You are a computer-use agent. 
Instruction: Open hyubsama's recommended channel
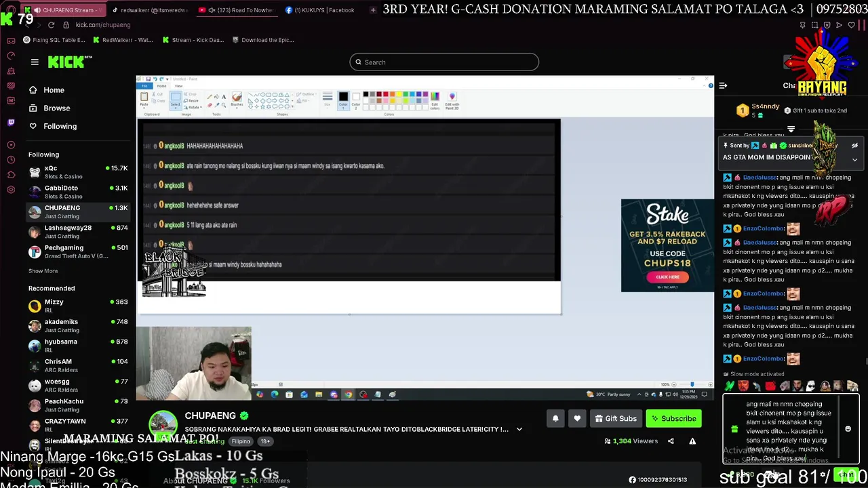pos(78,346)
